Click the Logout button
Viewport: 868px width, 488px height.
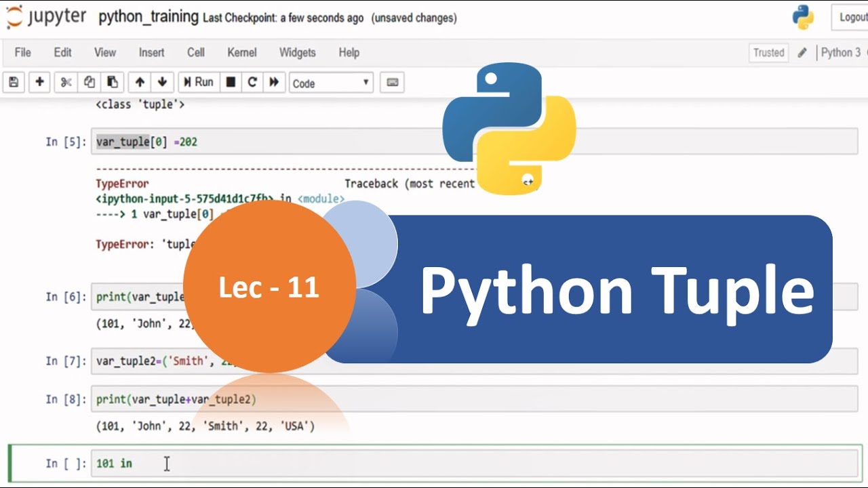(851, 17)
